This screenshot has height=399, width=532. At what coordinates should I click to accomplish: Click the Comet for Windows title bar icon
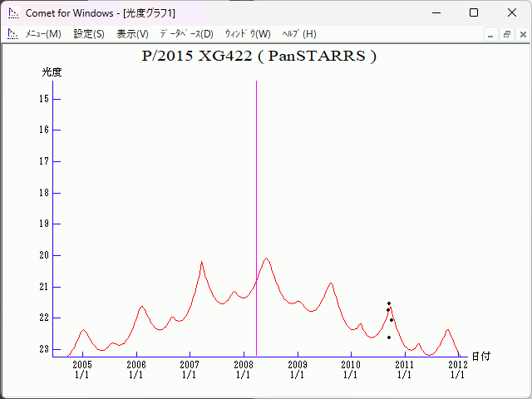click(12, 12)
